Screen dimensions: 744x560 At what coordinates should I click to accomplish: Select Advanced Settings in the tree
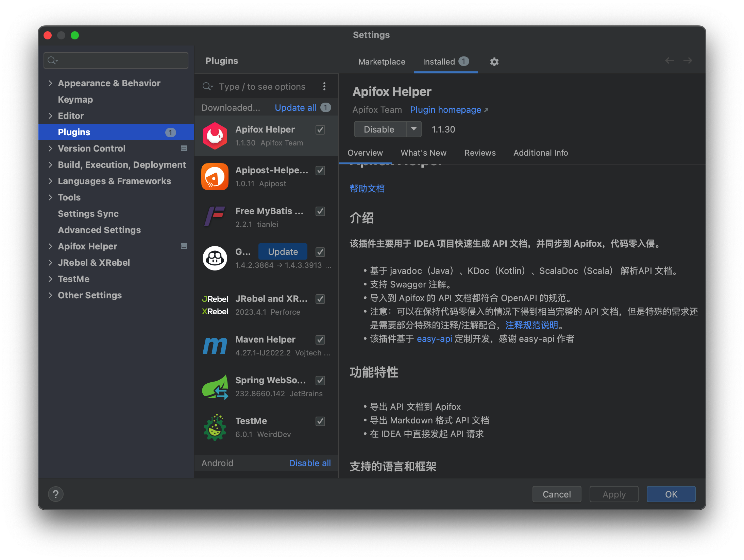[99, 230]
